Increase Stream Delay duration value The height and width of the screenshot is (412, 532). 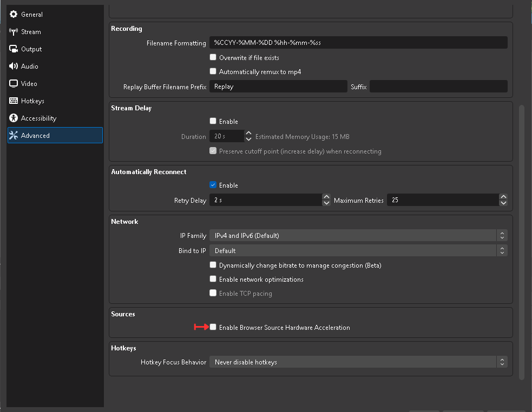pos(248,133)
